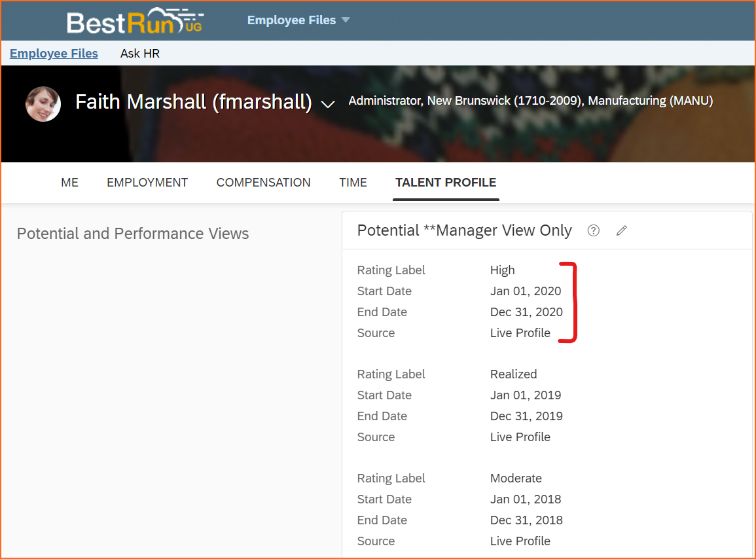Click the High rating label entry

502,270
